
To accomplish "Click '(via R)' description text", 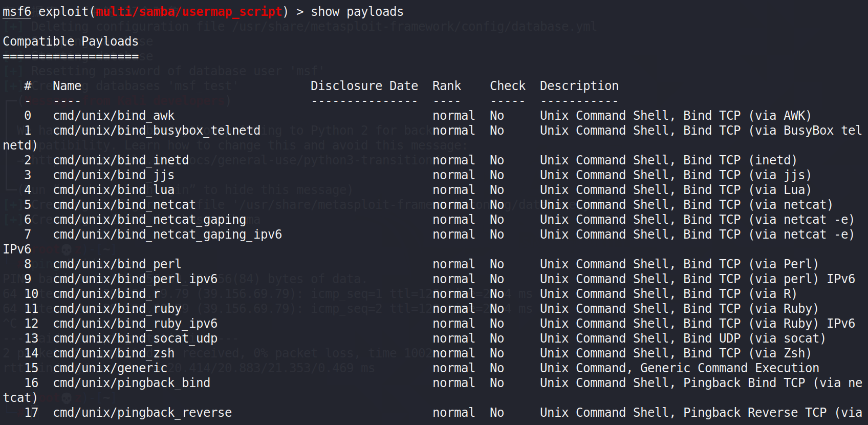I will 773,294.
